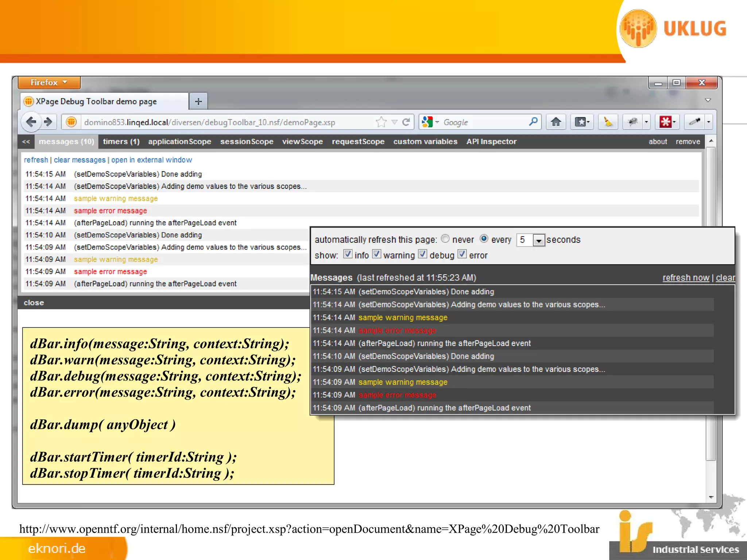Select the never auto-refresh radio button
The width and height of the screenshot is (747, 560).
(445, 238)
